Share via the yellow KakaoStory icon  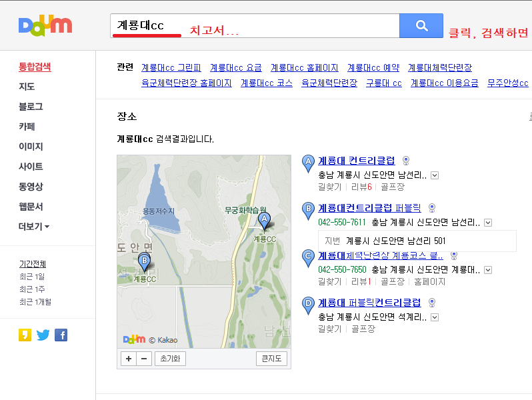[25, 335]
